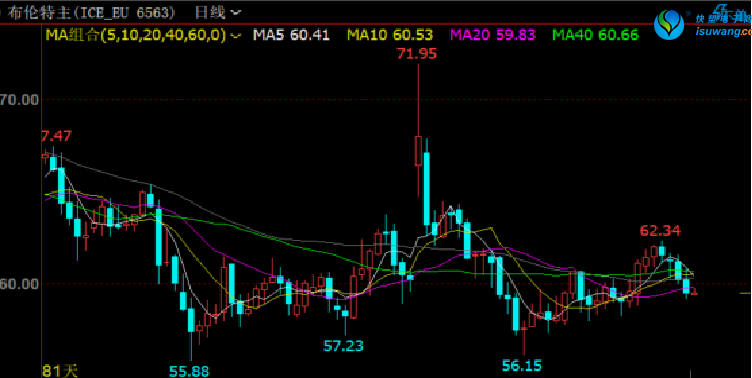The image size is (752, 378).
Task: Click the 56.15 low price label
Action: 522,366
